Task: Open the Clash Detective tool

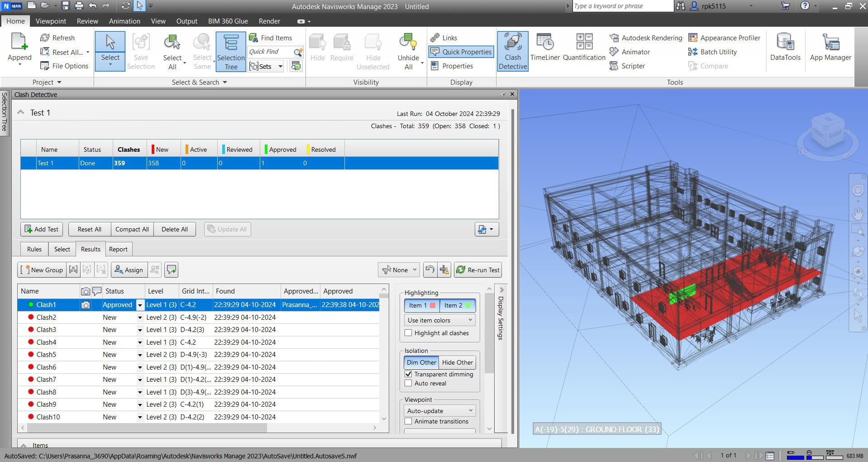Action: coord(513,51)
